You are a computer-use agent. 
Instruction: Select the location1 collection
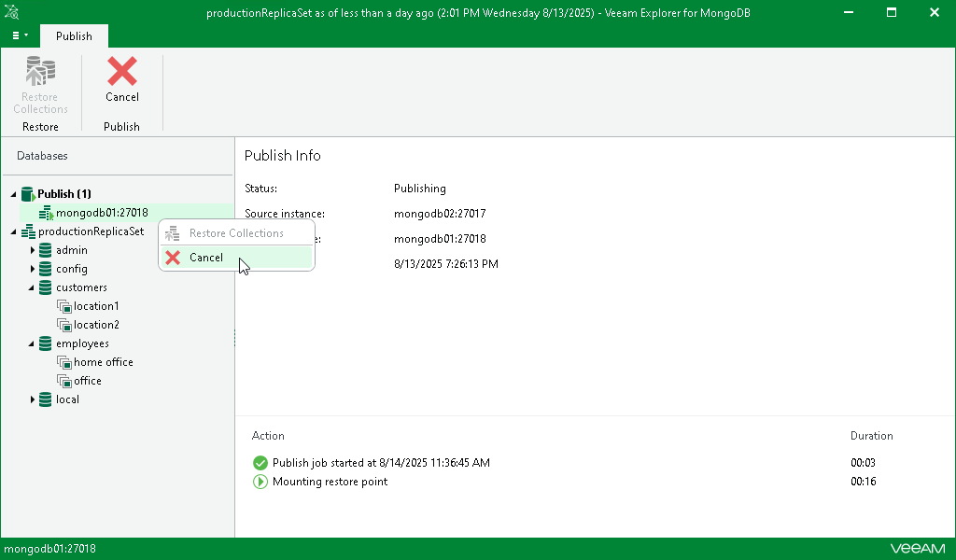(x=96, y=306)
